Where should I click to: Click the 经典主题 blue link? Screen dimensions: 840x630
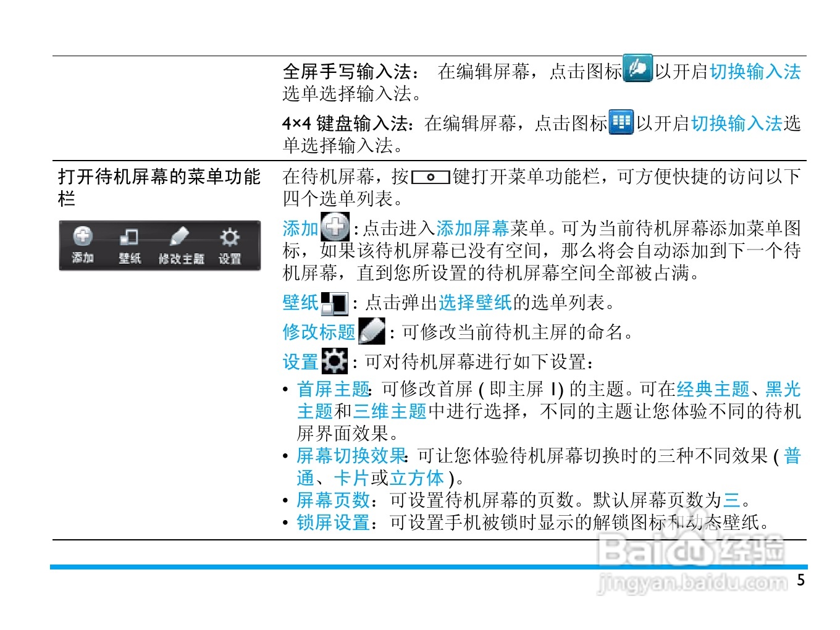pos(713,389)
